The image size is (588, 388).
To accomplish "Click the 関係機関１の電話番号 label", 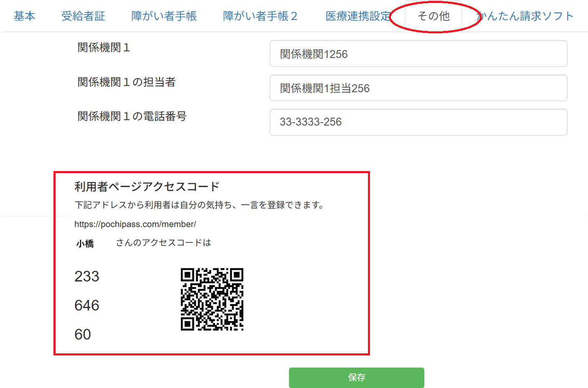I will (132, 116).
